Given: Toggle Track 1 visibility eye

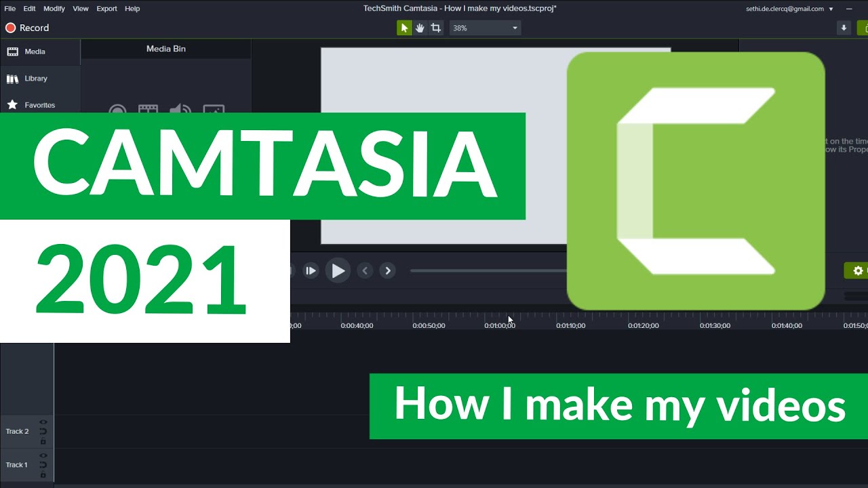Looking at the screenshot, I should click(43, 455).
